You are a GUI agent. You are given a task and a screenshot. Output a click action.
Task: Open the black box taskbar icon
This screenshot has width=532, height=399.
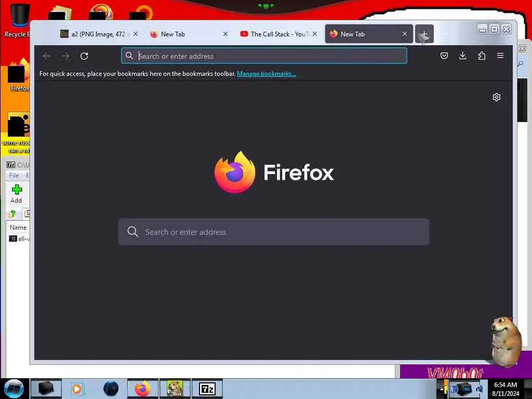(x=46, y=389)
